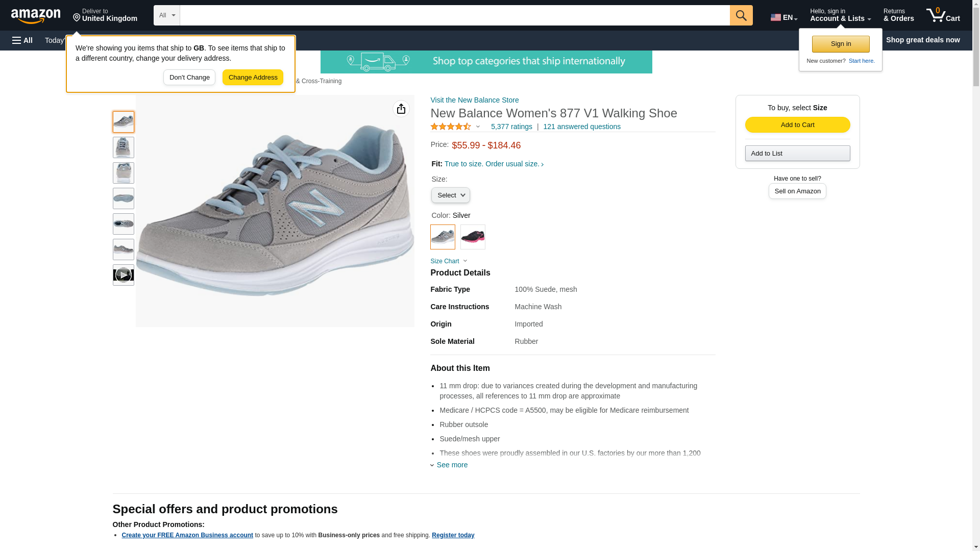Click the share icon on product image

pyautogui.click(x=401, y=109)
